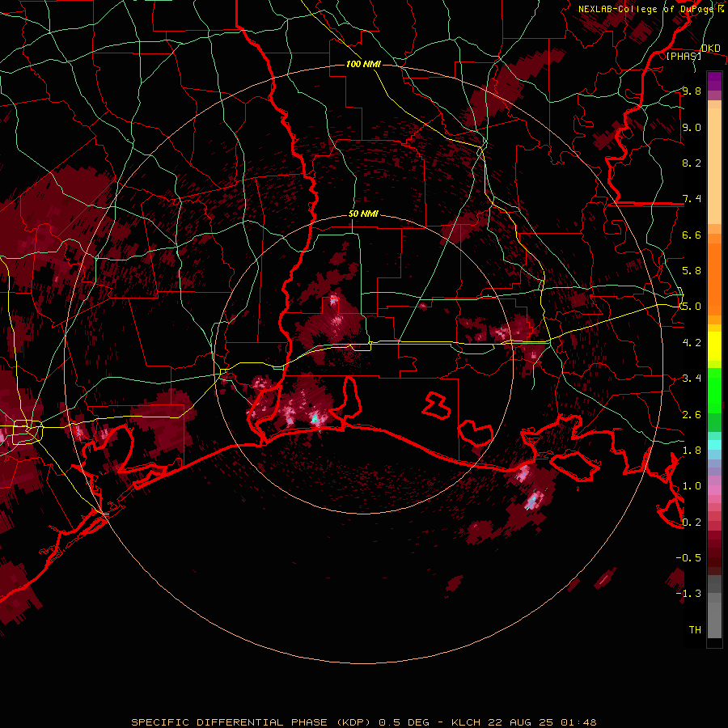
Task: Pick the cyan swatch on the color bar
Action: 714,445
